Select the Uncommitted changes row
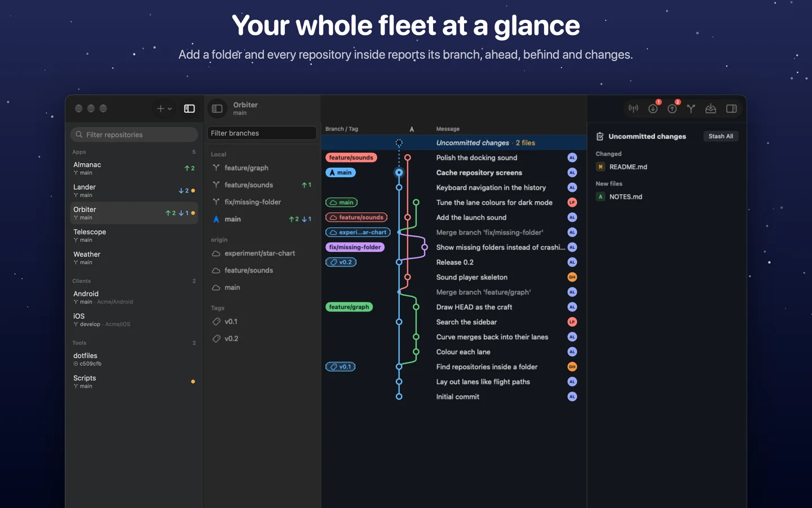The height and width of the screenshot is (508, 812). point(454,143)
